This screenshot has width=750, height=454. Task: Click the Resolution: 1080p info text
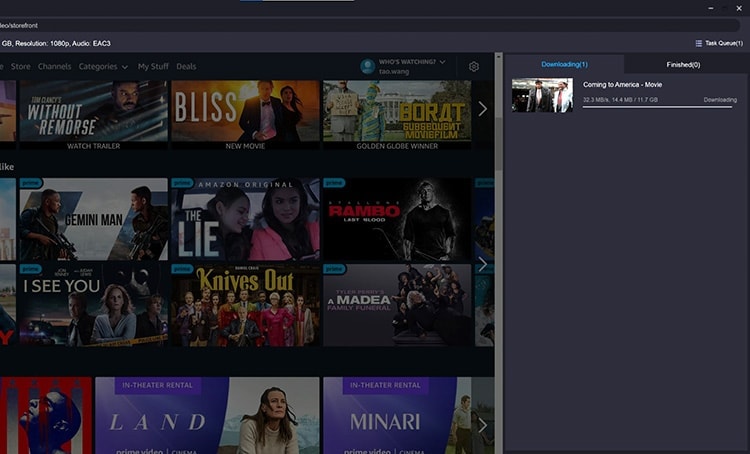click(42, 44)
